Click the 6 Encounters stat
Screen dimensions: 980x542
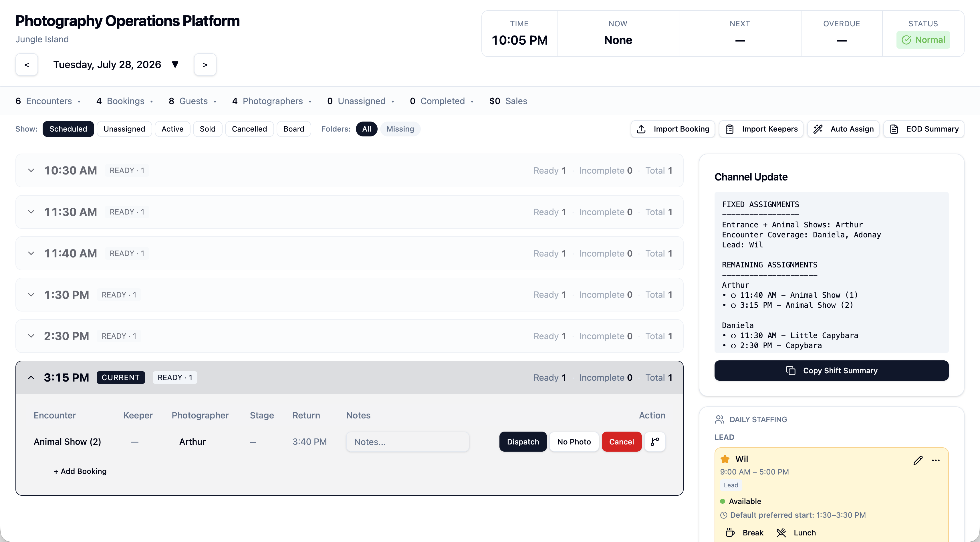43,101
